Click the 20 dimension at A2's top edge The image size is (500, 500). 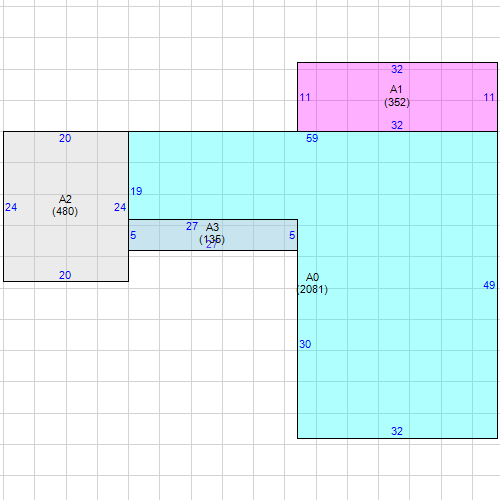pos(65,138)
